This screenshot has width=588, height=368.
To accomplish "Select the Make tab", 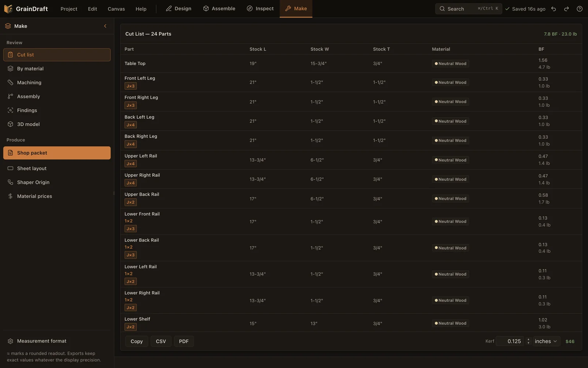I will [x=296, y=8].
